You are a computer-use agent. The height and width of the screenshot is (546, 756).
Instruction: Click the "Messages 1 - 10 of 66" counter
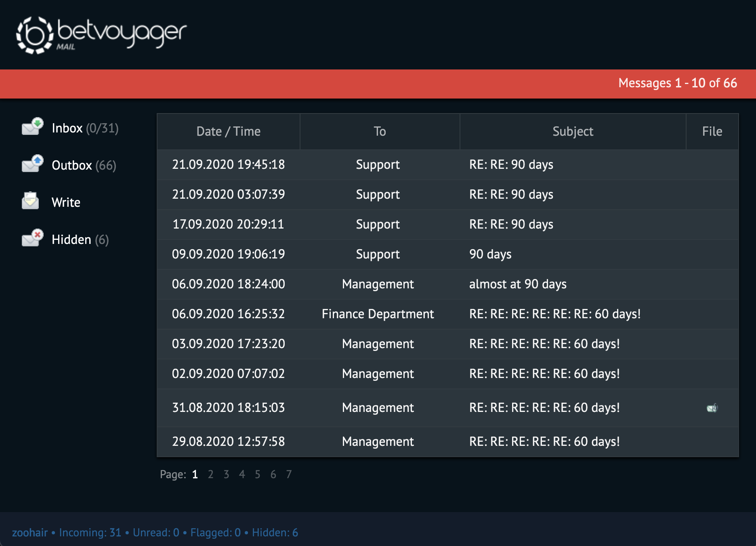[678, 83]
